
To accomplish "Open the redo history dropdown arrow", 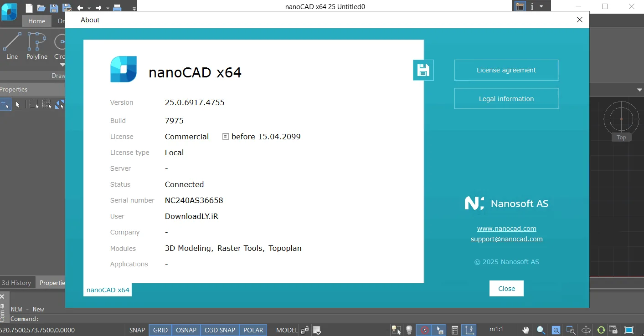I will (x=108, y=8).
